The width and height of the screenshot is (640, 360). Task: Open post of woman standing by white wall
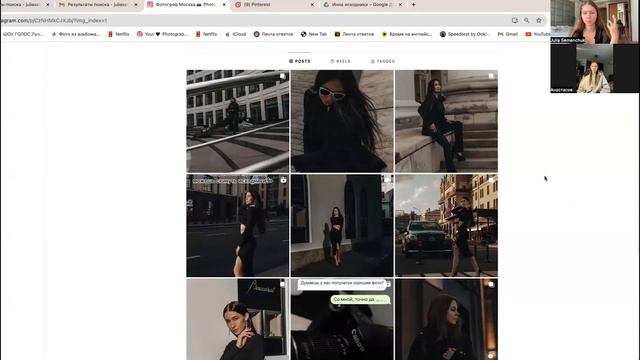pos(342,226)
